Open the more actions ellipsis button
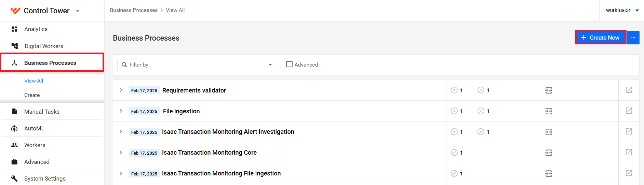Image resolution: width=644 pixels, height=185 pixels. [633, 38]
